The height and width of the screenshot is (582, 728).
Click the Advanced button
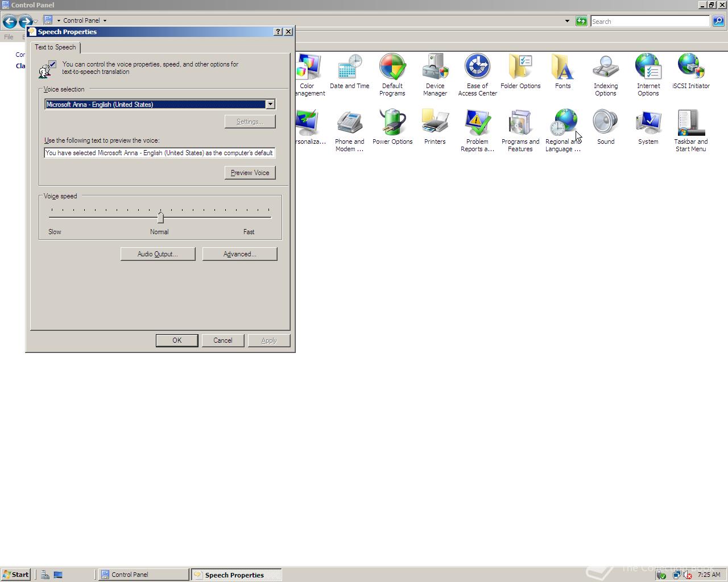coord(239,254)
